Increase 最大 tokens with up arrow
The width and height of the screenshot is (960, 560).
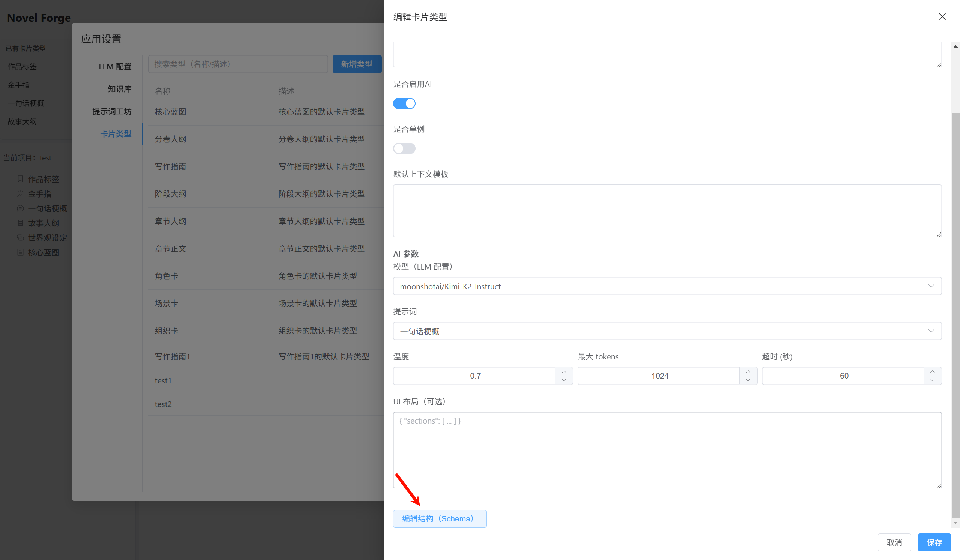click(x=748, y=371)
